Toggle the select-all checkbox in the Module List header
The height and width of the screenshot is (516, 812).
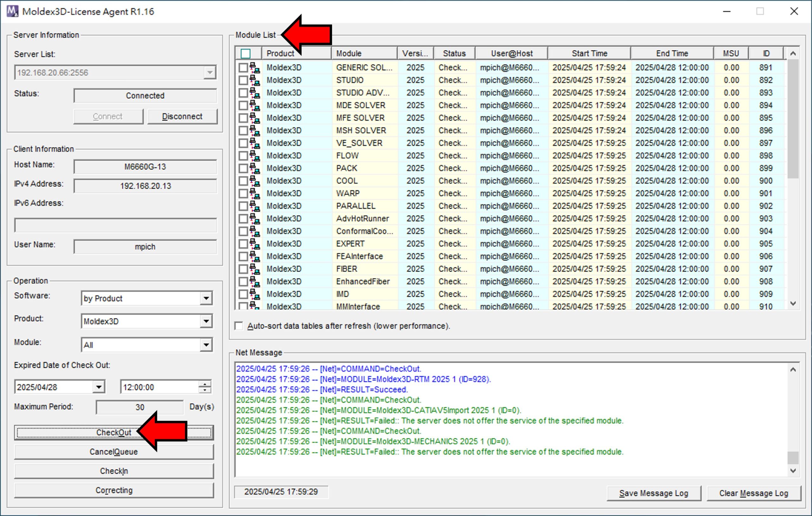(x=246, y=54)
